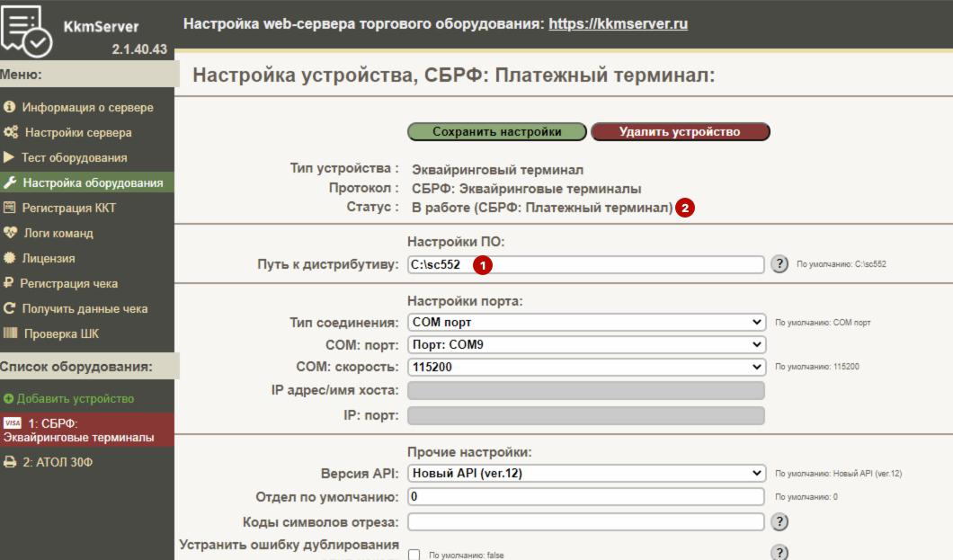Screen dimensions: 953x560
Task: Click the 'Прочие настройки:' section heading
Action: pos(469,452)
